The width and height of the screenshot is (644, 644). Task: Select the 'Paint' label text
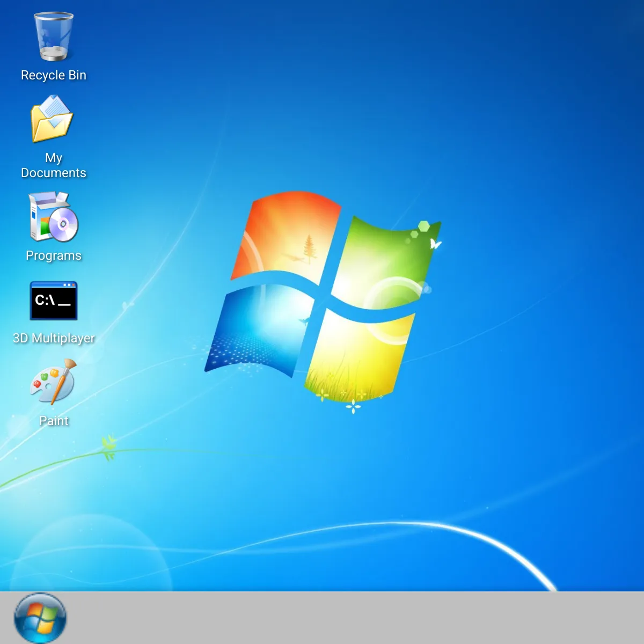[54, 421]
